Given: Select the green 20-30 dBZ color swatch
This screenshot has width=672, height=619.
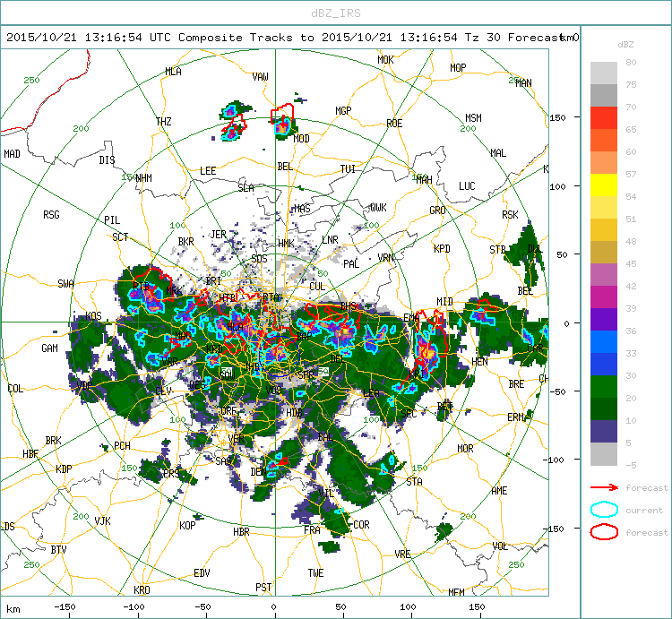Looking at the screenshot, I should (x=604, y=386).
